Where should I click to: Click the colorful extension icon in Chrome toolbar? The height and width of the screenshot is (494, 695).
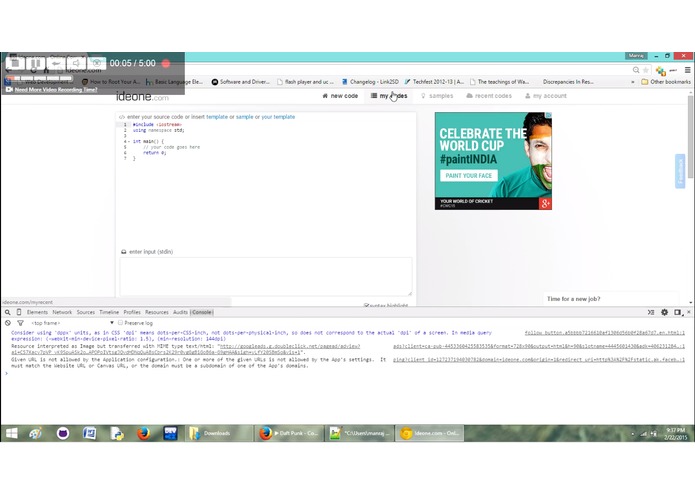[661, 70]
